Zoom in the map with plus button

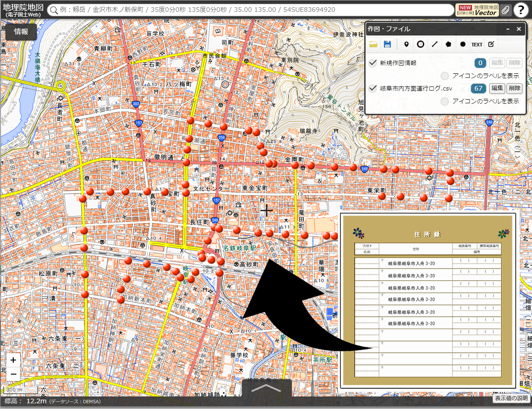pyautogui.click(x=14, y=360)
